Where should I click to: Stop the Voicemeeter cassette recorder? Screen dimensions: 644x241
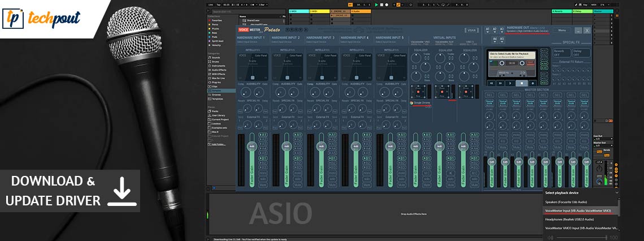pos(521,83)
